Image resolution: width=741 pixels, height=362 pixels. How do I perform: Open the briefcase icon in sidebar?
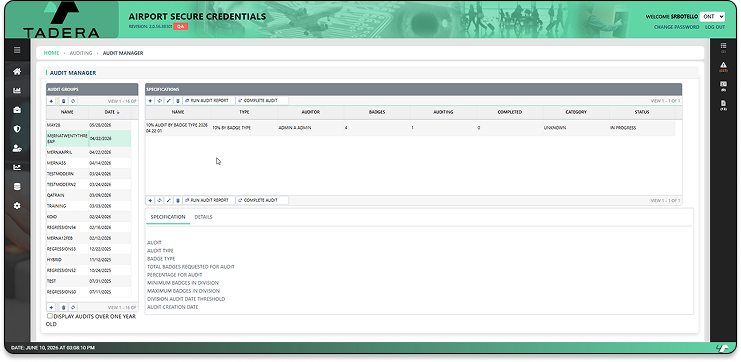pyautogui.click(x=17, y=110)
